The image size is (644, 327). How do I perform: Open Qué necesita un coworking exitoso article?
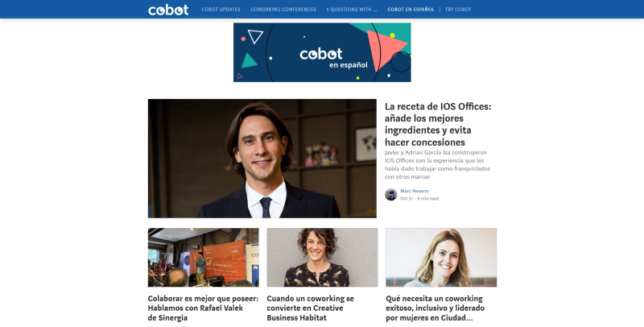(435, 308)
